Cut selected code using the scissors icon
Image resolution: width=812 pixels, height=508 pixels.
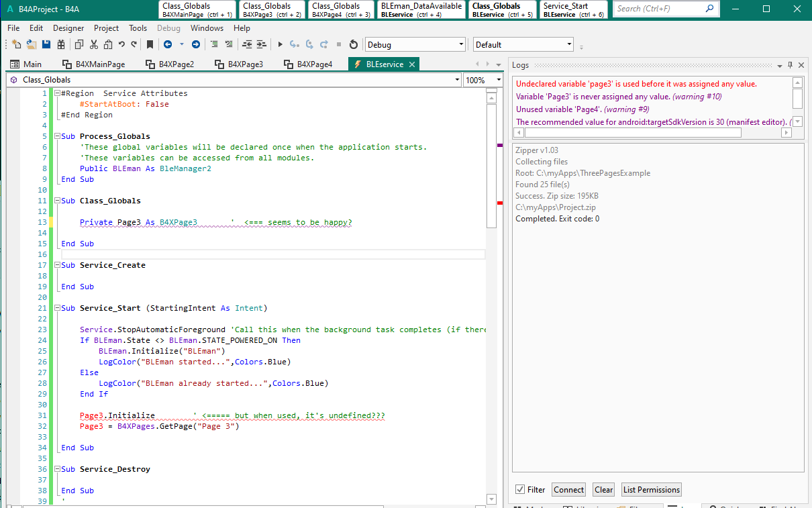tap(93, 44)
